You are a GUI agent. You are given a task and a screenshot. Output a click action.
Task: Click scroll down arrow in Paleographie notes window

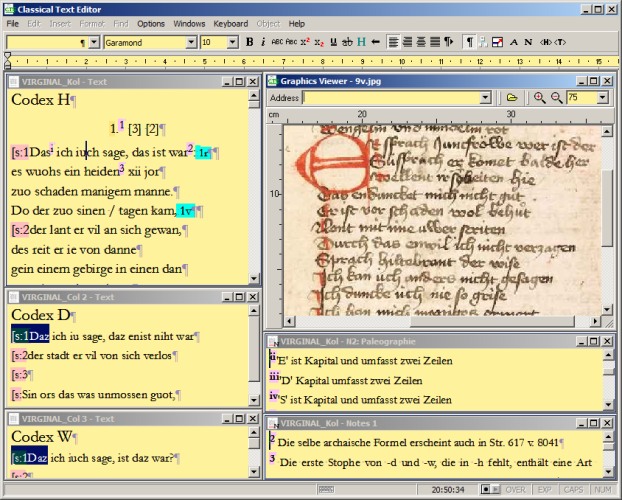608,404
